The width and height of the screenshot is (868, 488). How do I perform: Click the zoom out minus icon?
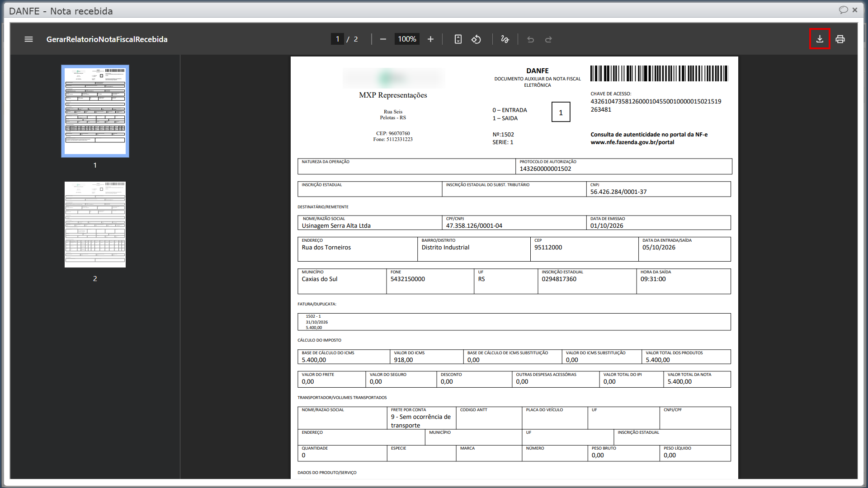tap(383, 39)
